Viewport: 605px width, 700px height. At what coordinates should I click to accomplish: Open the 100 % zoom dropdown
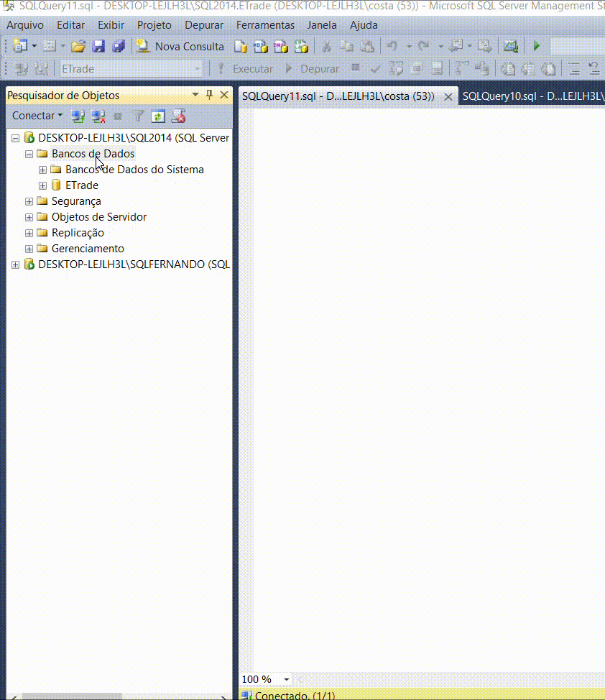coord(287,679)
